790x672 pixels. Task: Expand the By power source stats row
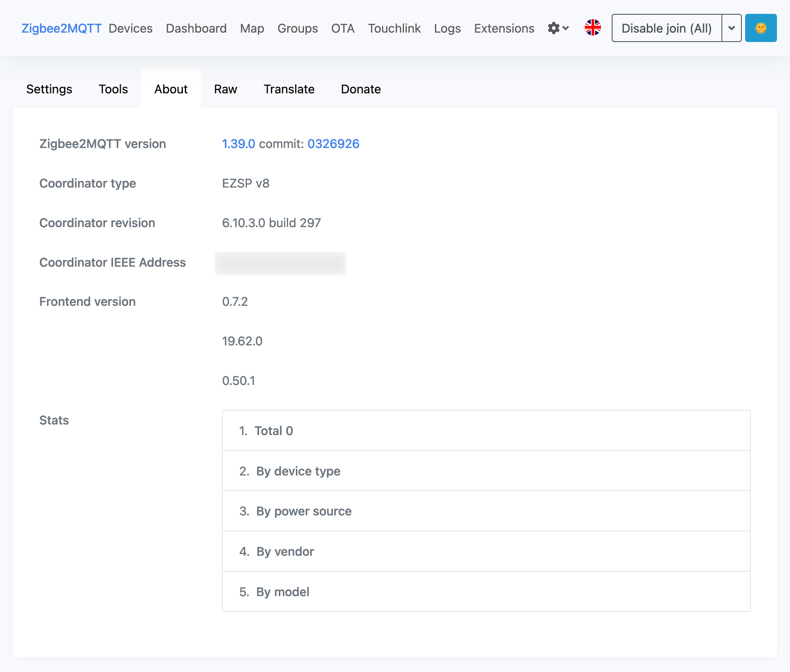pyautogui.click(x=486, y=511)
